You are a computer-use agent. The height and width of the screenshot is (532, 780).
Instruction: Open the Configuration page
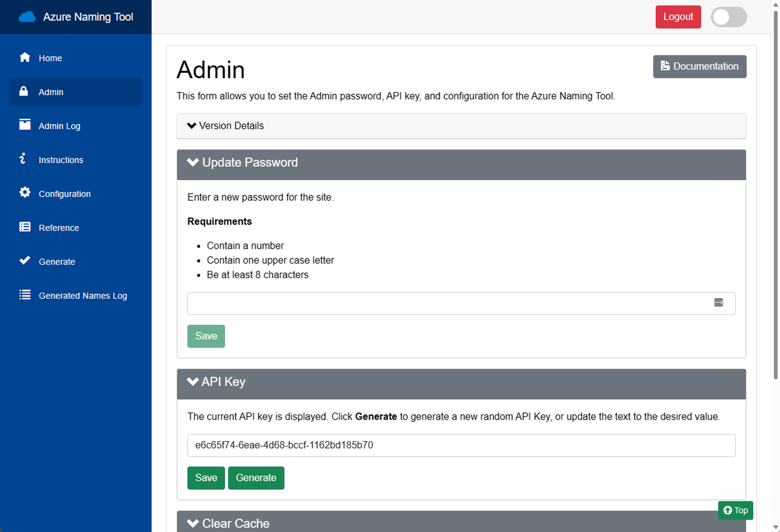pyautogui.click(x=76, y=193)
